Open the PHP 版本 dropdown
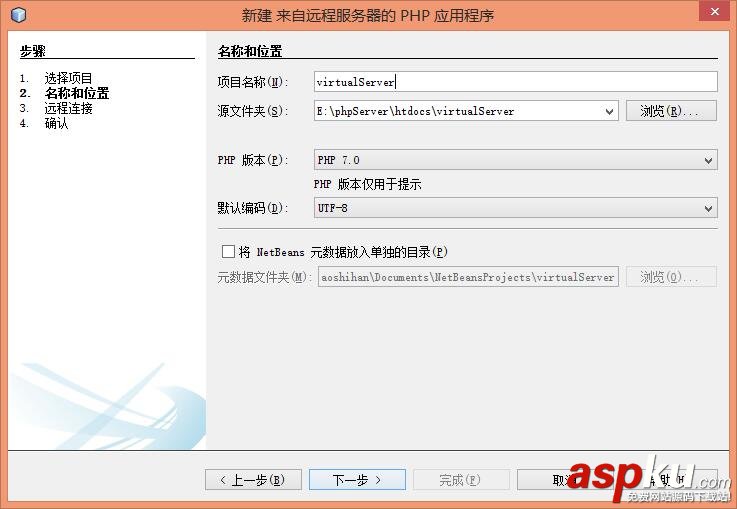The height and width of the screenshot is (509, 737). pos(516,160)
